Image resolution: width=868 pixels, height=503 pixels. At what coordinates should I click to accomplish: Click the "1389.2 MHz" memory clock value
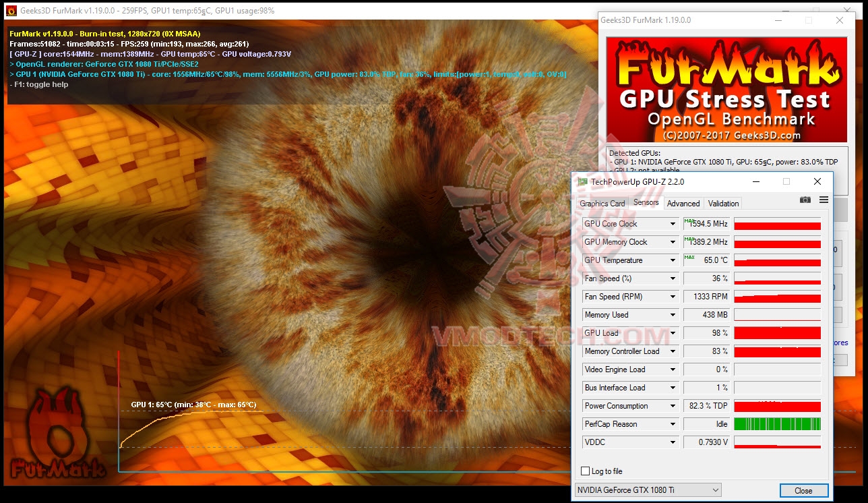click(x=706, y=242)
